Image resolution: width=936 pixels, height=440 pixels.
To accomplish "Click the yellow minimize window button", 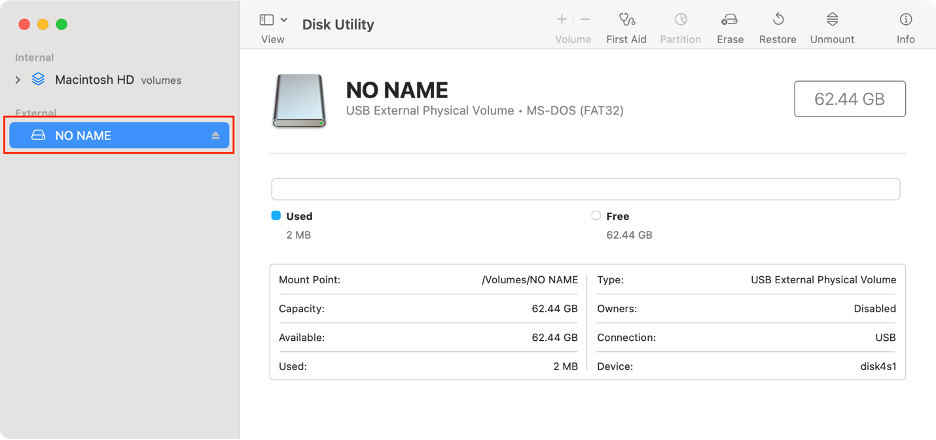I will (x=43, y=24).
